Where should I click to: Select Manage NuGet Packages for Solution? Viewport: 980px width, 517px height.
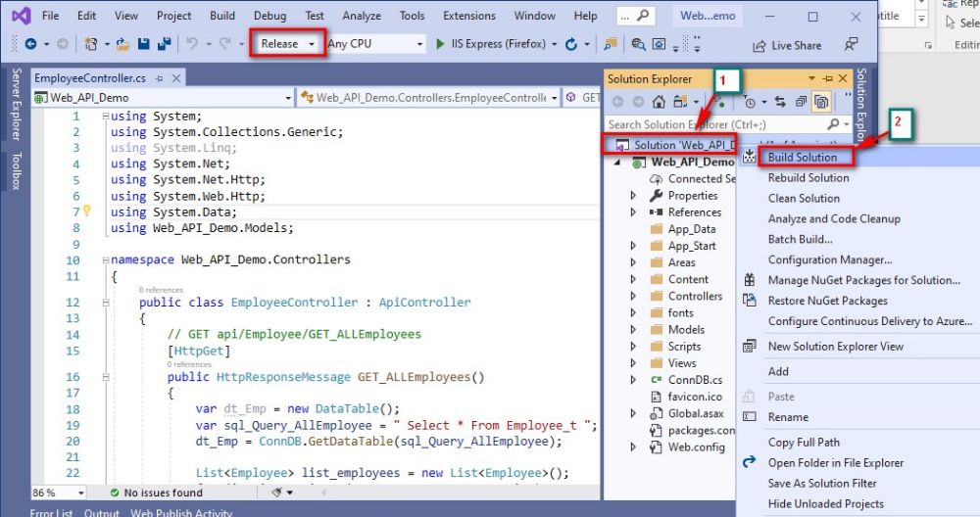(863, 280)
